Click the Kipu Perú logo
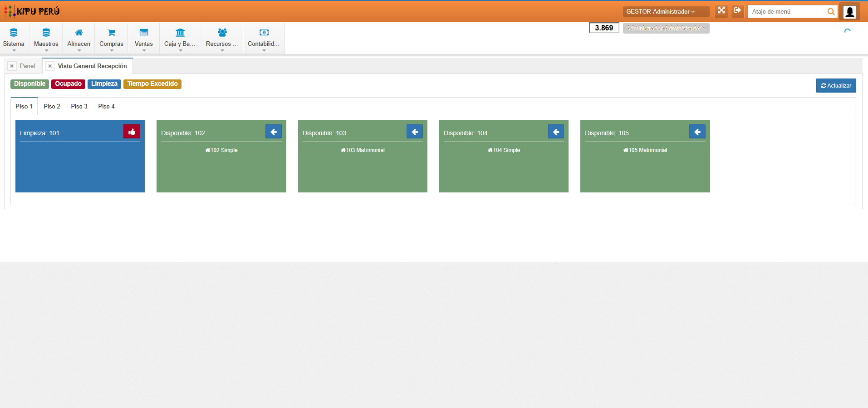 point(32,11)
